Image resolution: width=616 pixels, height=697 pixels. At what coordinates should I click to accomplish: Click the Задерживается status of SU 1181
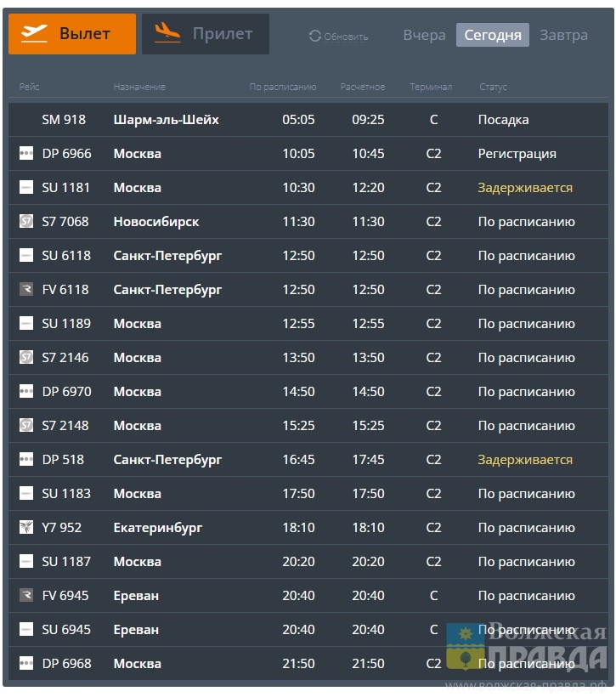(x=525, y=188)
